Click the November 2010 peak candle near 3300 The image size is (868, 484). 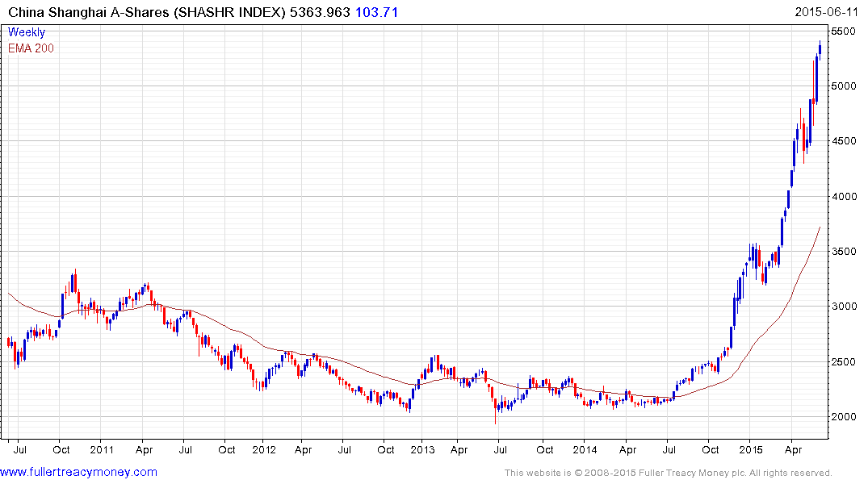[x=75, y=281]
